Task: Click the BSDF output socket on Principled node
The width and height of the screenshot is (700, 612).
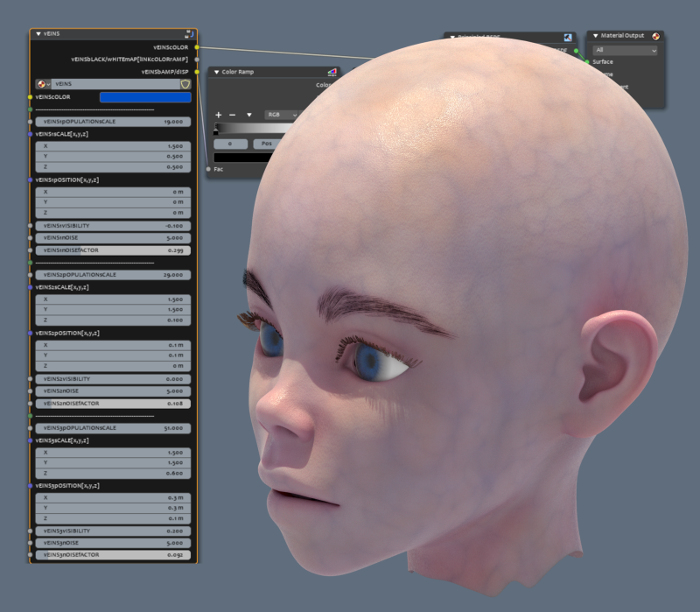Action: pos(576,51)
